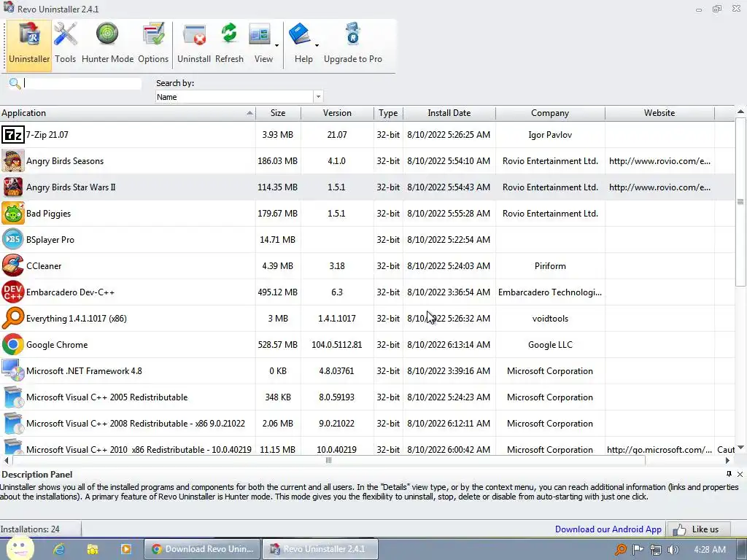Sort by the Install Date column header
The width and height of the screenshot is (747, 560).
(x=449, y=113)
